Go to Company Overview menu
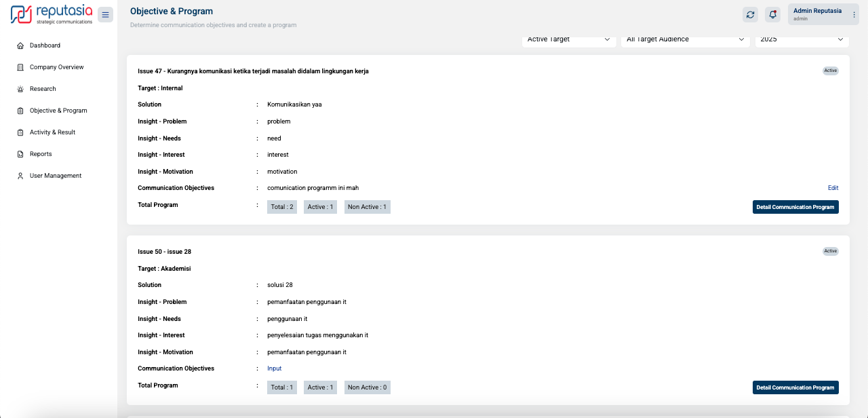This screenshot has width=868, height=418. pyautogui.click(x=56, y=67)
